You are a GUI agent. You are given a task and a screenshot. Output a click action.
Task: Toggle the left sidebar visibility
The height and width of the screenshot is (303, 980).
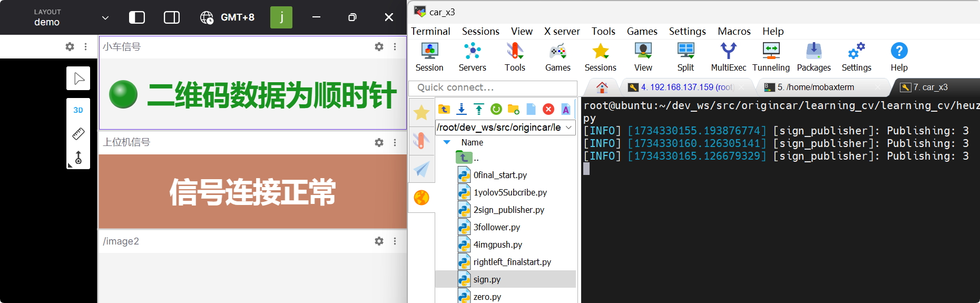tap(137, 17)
